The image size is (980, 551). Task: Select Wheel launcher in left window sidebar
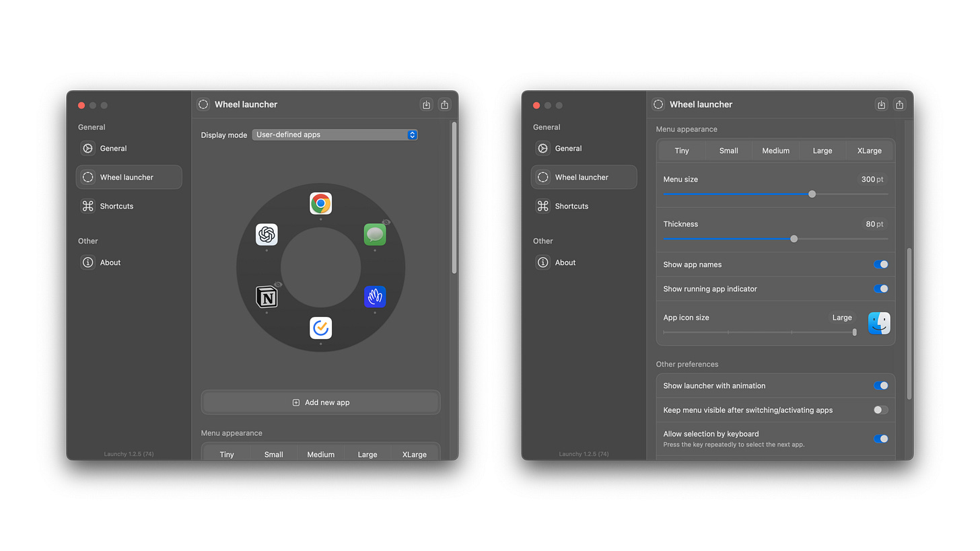click(x=129, y=177)
